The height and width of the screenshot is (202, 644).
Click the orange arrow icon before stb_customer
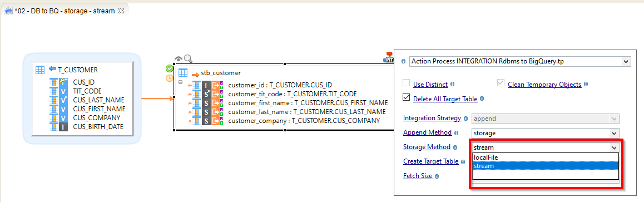tap(196, 75)
